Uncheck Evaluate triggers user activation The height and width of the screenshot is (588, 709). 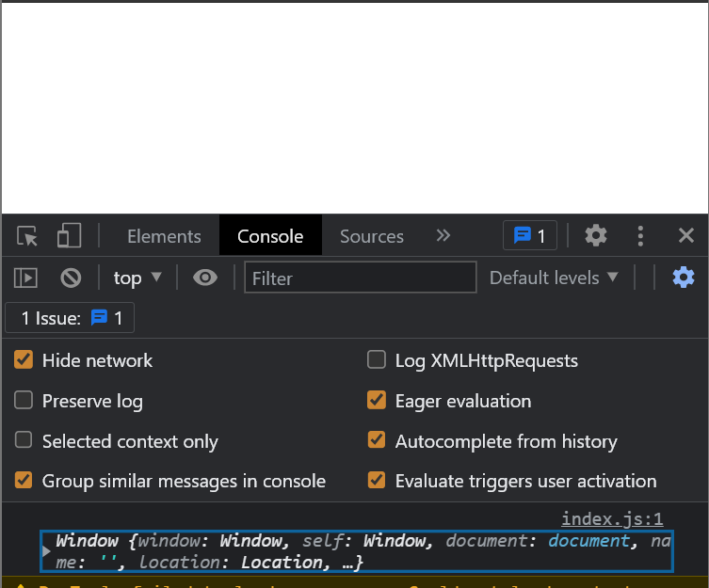coord(377,480)
